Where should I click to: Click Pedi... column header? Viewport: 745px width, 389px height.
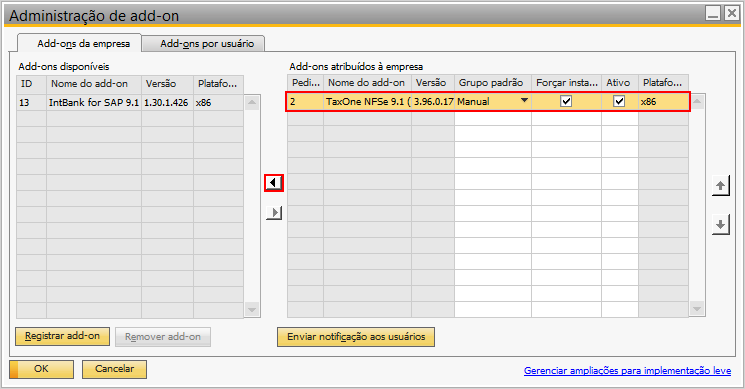pos(306,83)
